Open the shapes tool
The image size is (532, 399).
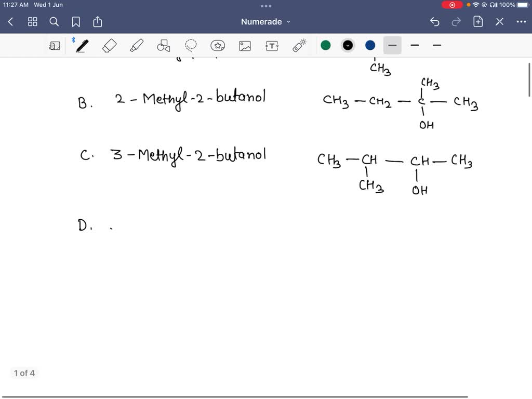tap(164, 45)
